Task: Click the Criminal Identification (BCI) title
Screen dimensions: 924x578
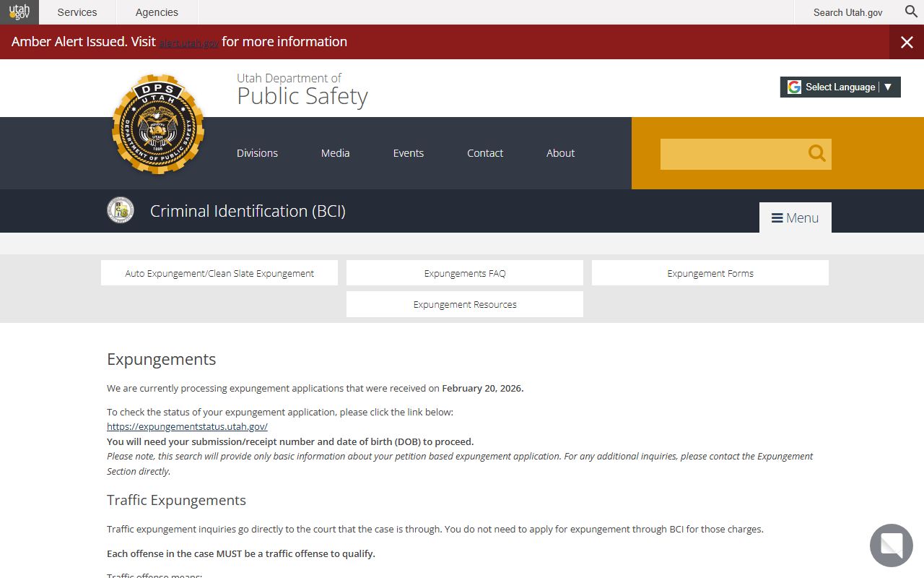Action: (248, 211)
